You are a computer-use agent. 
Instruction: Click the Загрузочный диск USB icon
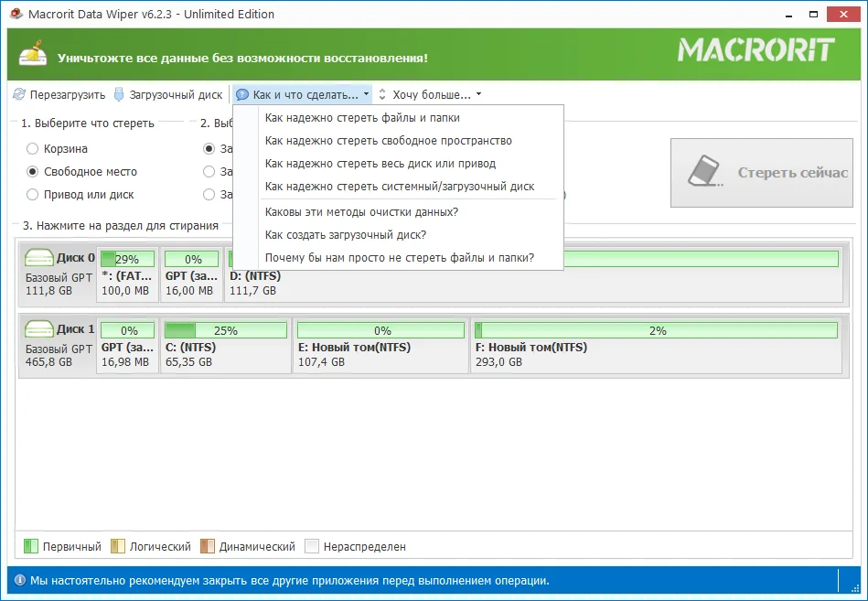pyautogui.click(x=119, y=94)
